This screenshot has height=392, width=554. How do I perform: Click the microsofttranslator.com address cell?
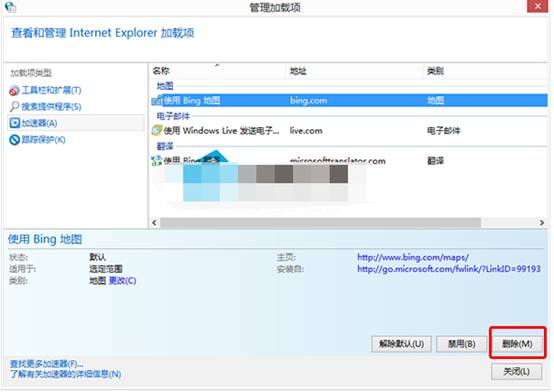(x=337, y=161)
